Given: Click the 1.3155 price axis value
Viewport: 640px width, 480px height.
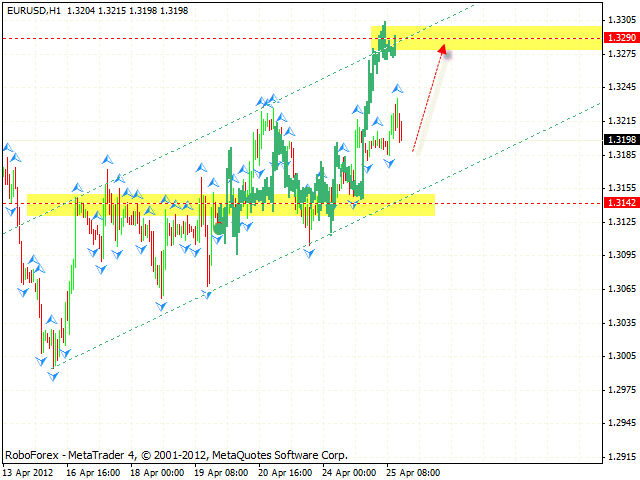Looking at the screenshot, I should [x=622, y=188].
